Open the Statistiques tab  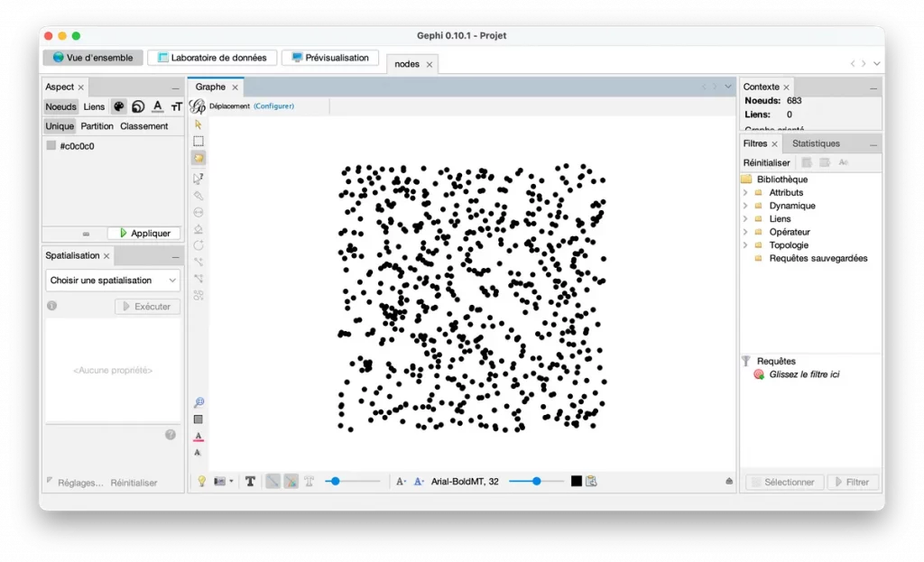(x=817, y=143)
